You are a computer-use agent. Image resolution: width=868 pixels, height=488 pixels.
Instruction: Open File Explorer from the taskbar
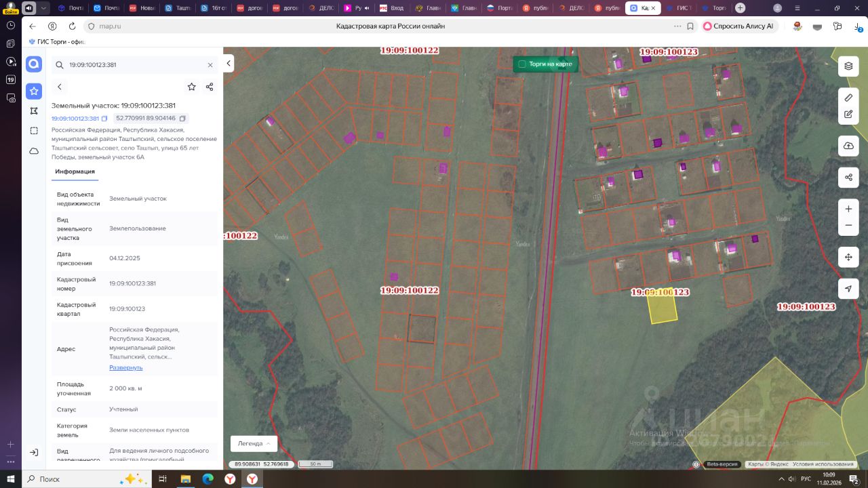185,479
